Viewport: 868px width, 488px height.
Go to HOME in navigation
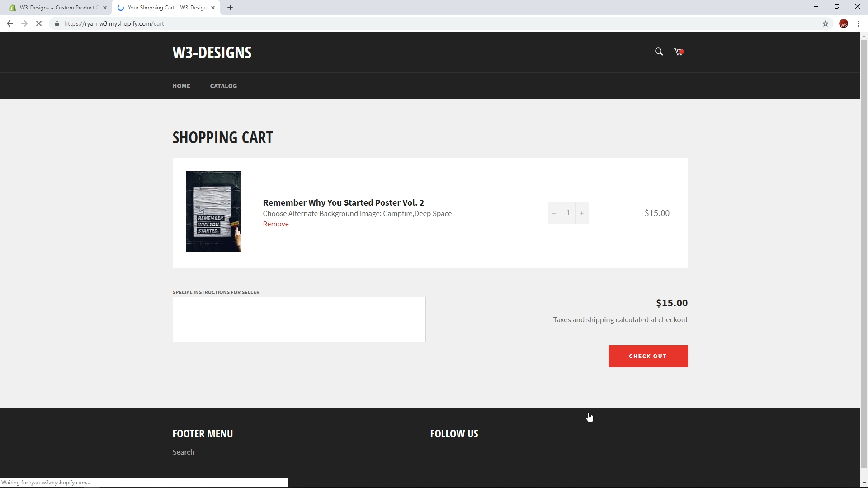(x=181, y=86)
